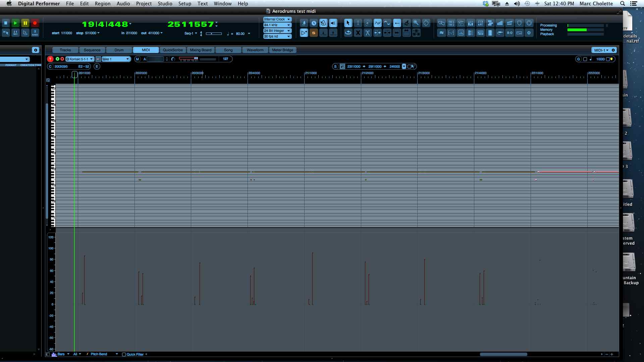Screen dimensions: 644x362
Task: Select the left-arrow Insert tool
Action: [397, 23]
